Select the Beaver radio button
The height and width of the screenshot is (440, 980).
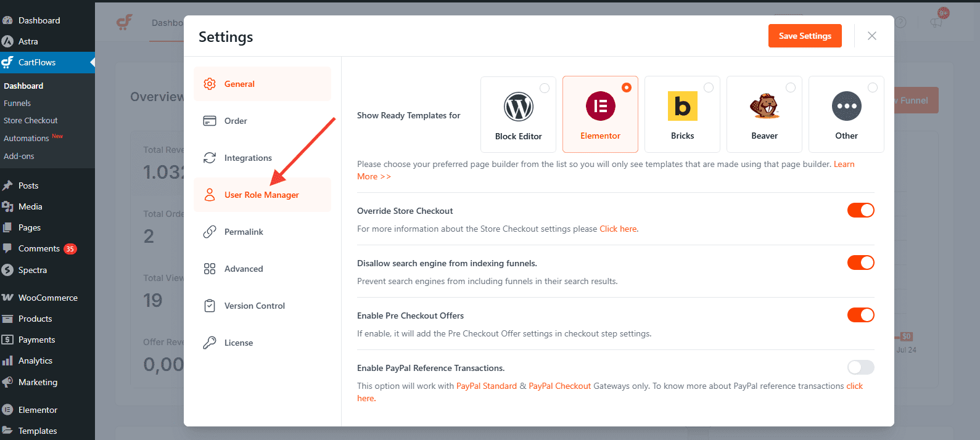tap(791, 88)
